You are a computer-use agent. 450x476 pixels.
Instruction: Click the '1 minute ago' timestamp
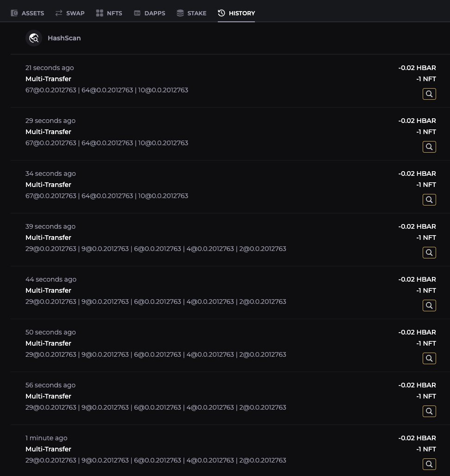[46, 438]
